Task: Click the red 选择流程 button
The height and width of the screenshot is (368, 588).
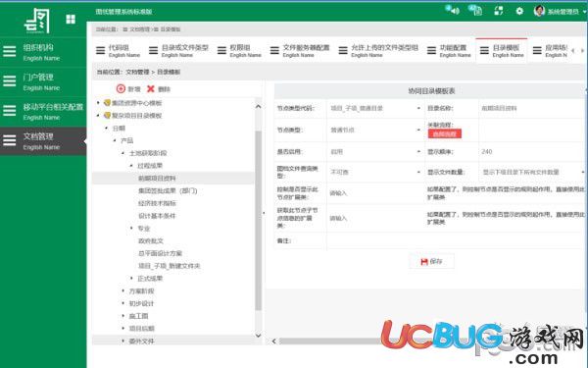Action: point(444,133)
